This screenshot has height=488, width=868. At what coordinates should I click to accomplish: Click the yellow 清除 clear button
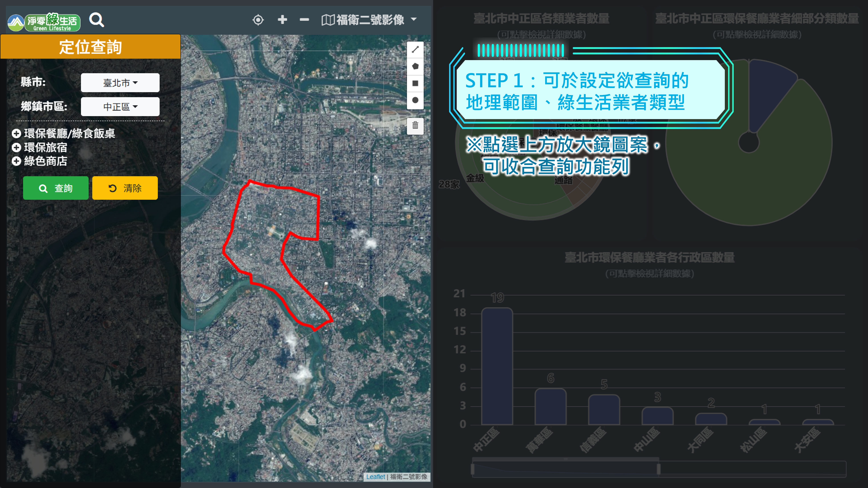[125, 188]
